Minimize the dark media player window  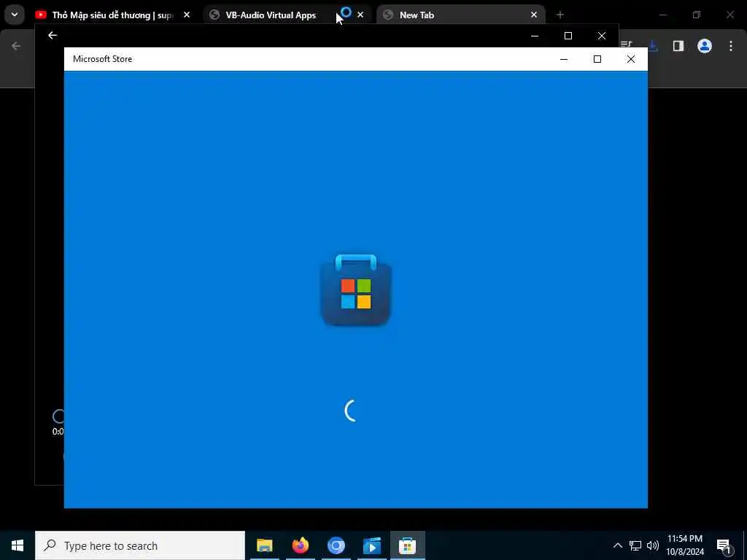coord(535,36)
